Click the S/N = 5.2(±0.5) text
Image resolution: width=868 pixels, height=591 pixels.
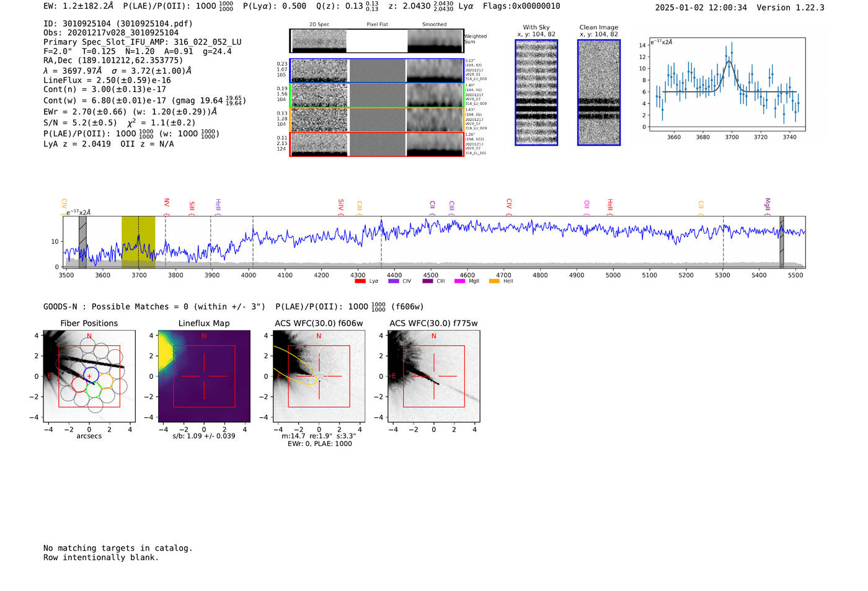80,123
